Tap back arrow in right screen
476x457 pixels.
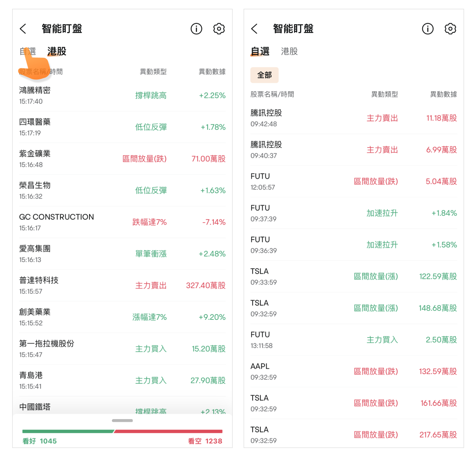pos(254,29)
